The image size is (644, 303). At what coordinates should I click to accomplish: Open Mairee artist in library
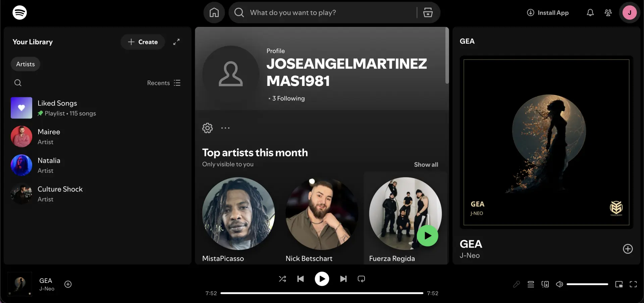97,137
